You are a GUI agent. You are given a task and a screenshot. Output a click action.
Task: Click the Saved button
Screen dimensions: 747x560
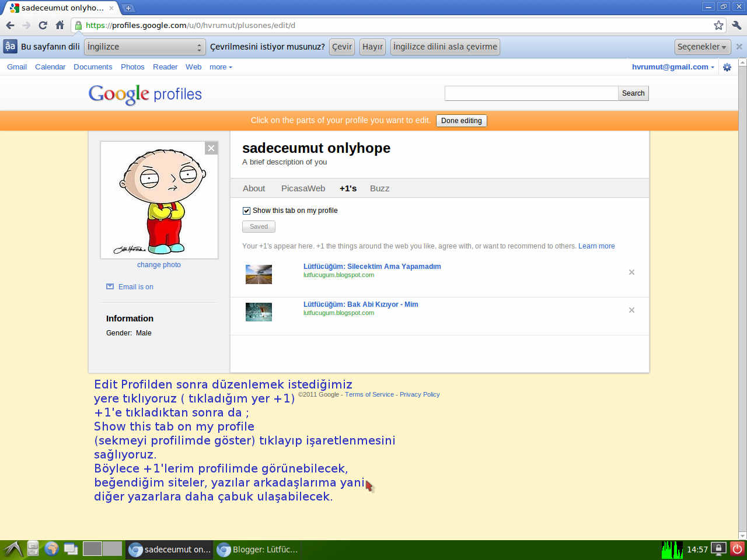click(259, 227)
